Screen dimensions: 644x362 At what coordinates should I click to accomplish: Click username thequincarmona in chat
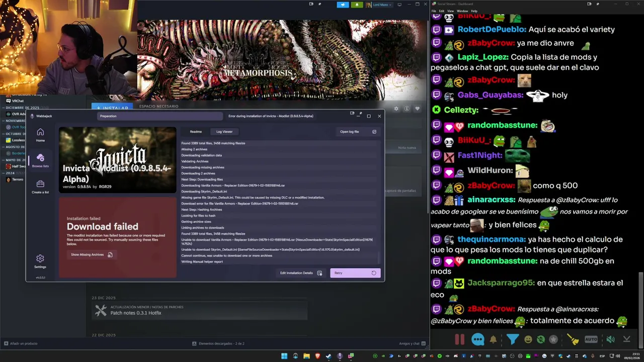tap(492, 239)
